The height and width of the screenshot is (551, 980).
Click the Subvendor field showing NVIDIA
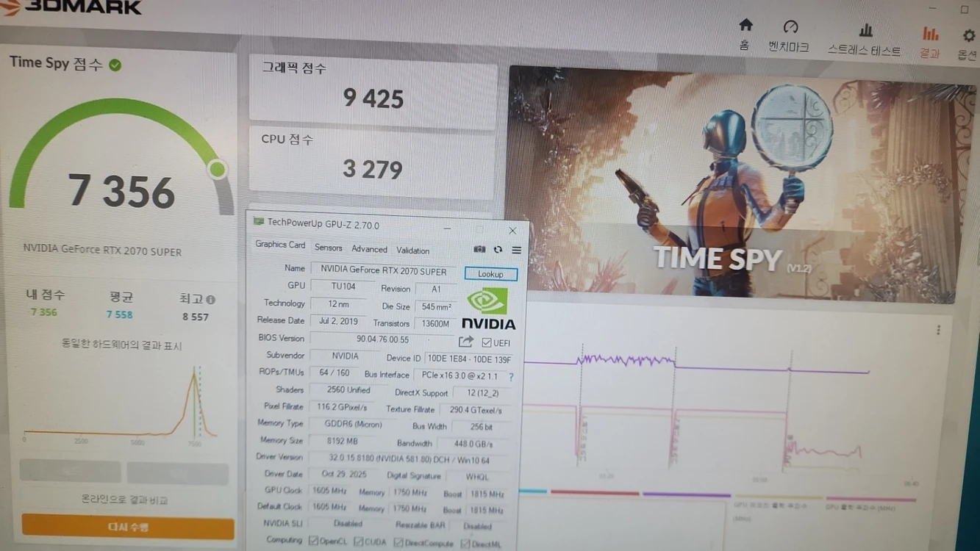345,356
